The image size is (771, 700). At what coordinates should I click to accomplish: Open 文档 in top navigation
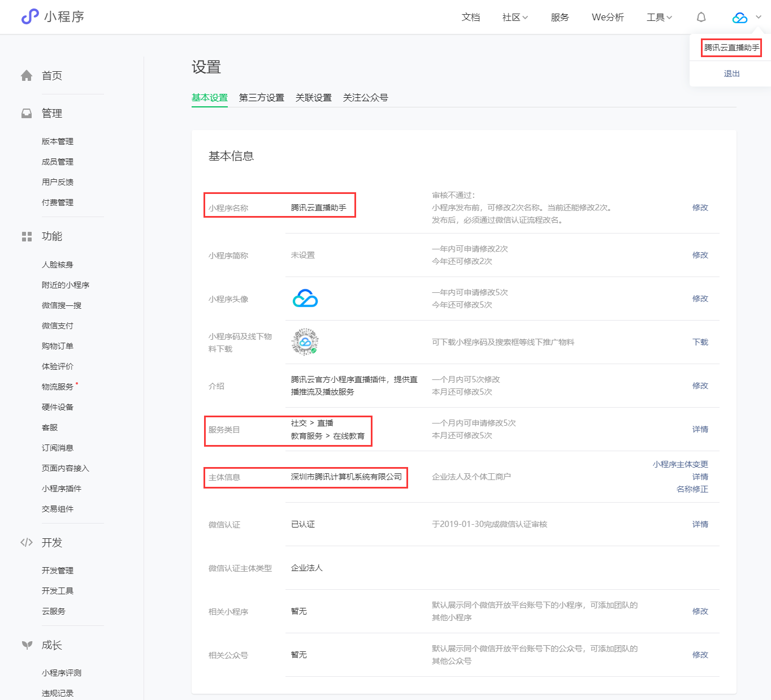(471, 18)
